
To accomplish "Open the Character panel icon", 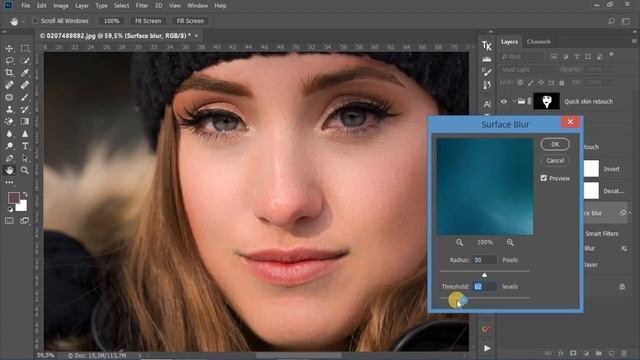I will click(487, 104).
